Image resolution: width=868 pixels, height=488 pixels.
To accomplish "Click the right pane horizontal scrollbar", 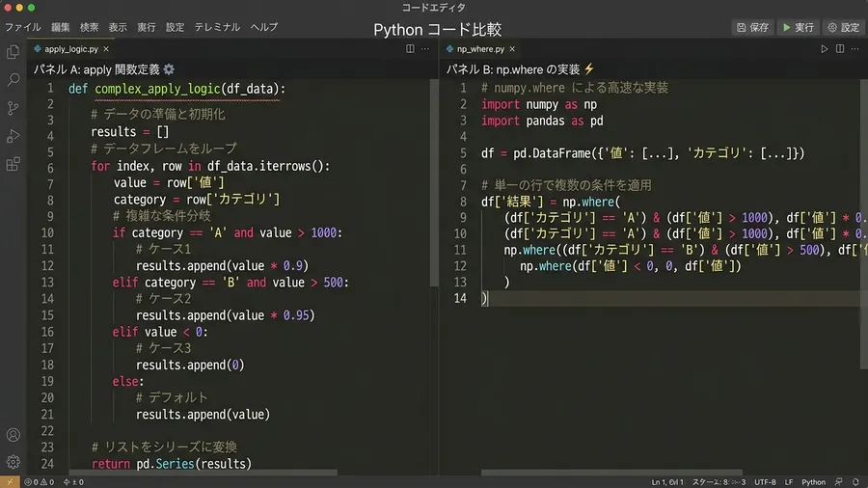I will [x=611, y=473].
